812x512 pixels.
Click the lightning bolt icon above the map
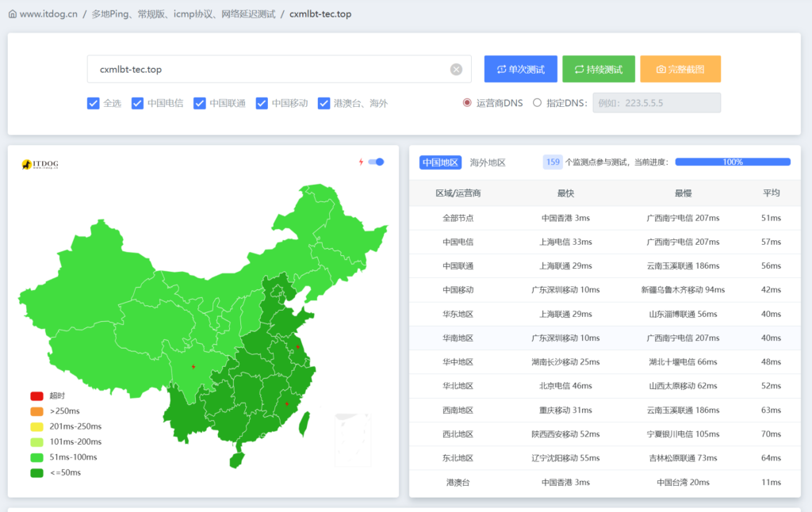(x=363, y=161)
